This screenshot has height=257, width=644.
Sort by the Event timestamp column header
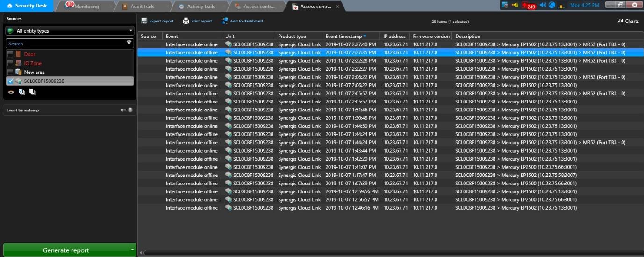[x=346, y=36]
